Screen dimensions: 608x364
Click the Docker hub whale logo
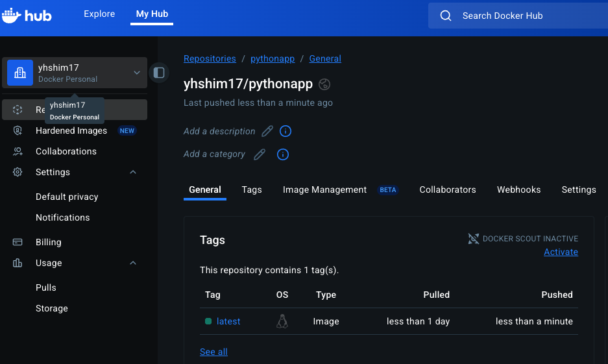[x=27, y=16]
